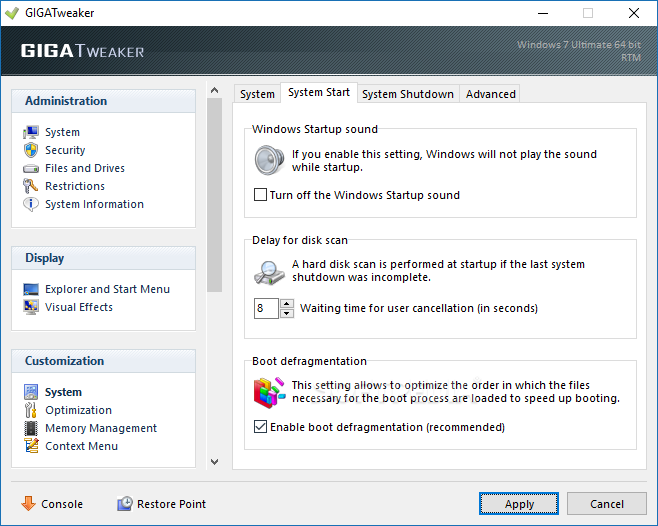Click the boot defragmentation cubes icon
The image size is (658, 526).
[x=269, y=393]
